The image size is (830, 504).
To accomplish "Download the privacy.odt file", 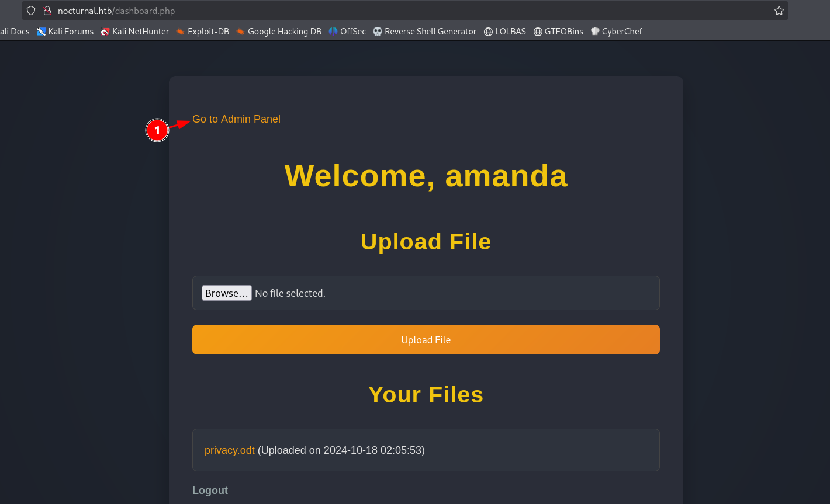I will point(229,450).
